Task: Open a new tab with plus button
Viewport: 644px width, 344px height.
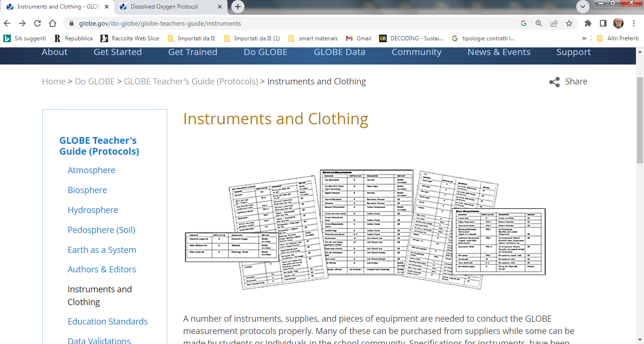Action: [238, 7]
